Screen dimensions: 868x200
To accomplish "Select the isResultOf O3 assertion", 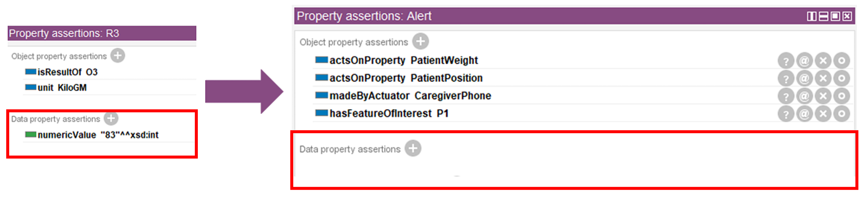I will tap(68, 72).
